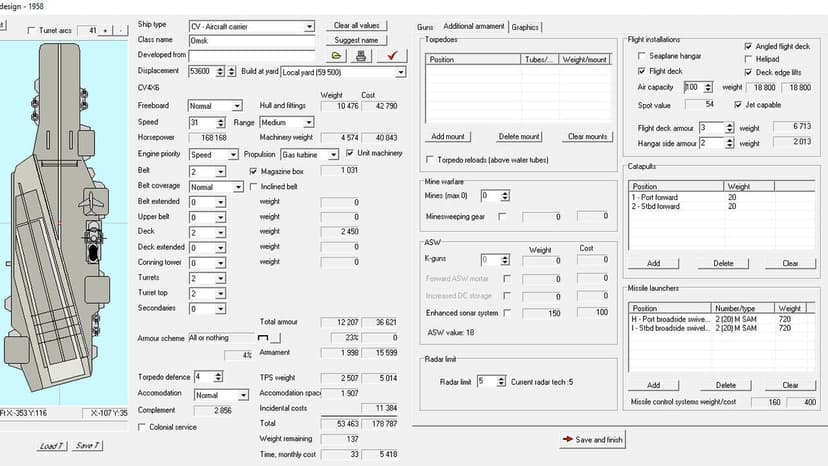
Task: Open the Range dropdown
Action: tap(308, 123)
